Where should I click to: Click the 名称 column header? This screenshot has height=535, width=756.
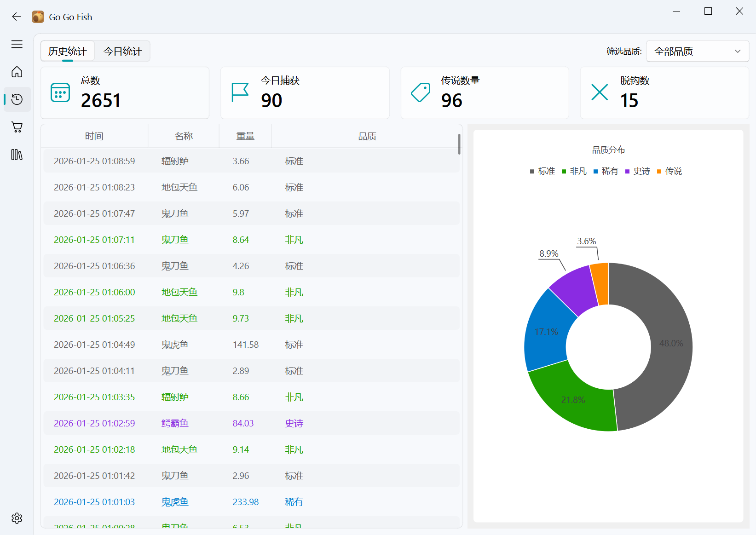tap(184, 136)
